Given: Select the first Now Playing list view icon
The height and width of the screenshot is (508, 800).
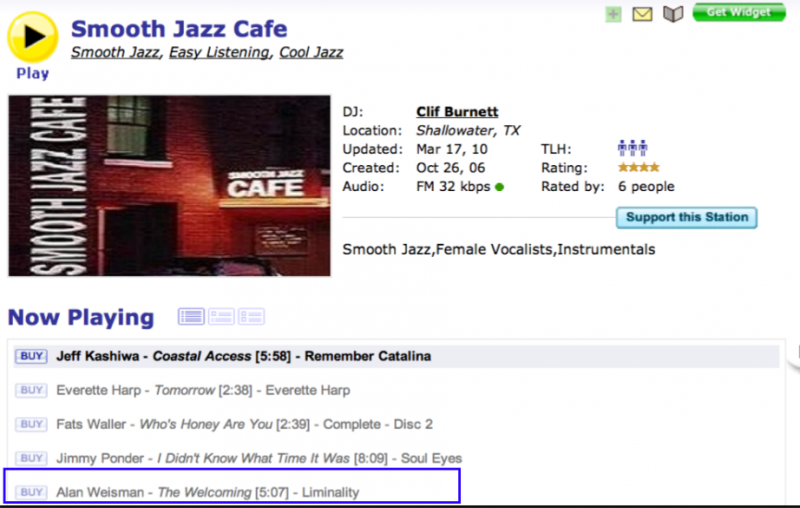Looking at the screenshot, I should click(191, 317).
